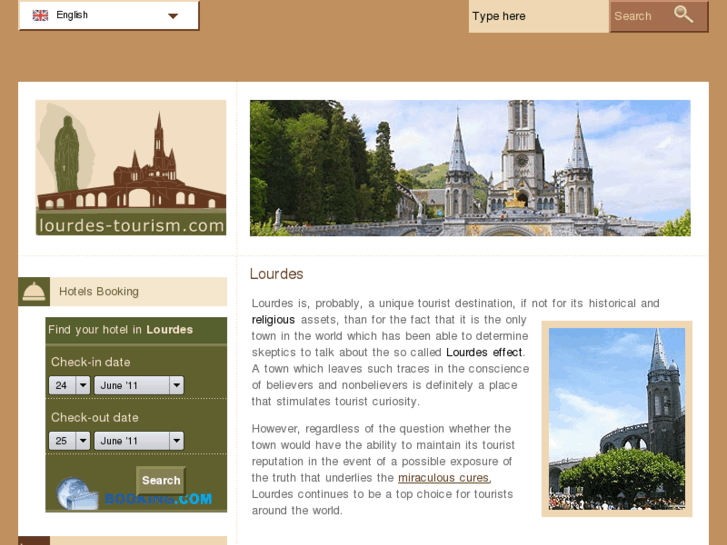Screen dimensions: 727x545
Task: Click the lourdes-tourism.com logo
Action: (x=131, y=168)
